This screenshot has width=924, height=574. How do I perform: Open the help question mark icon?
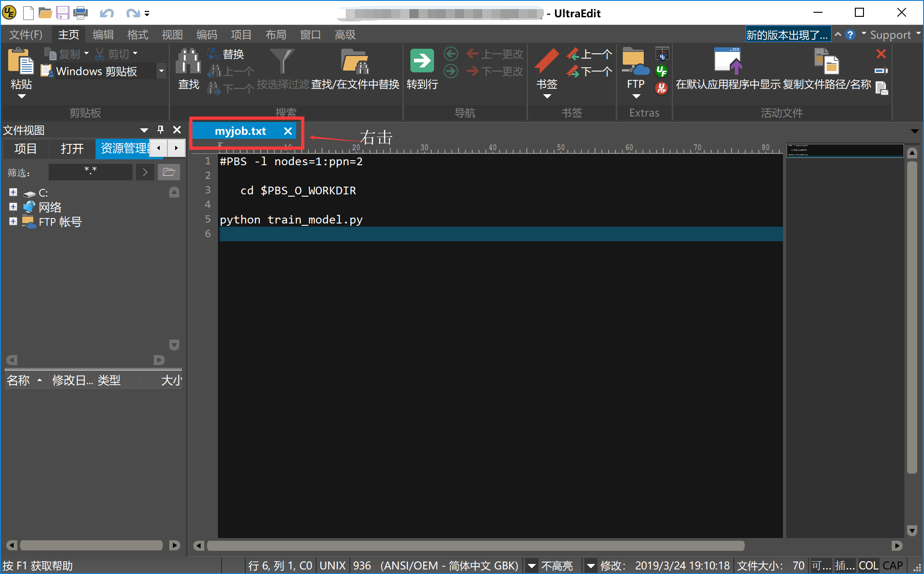(x=850, y=35)
